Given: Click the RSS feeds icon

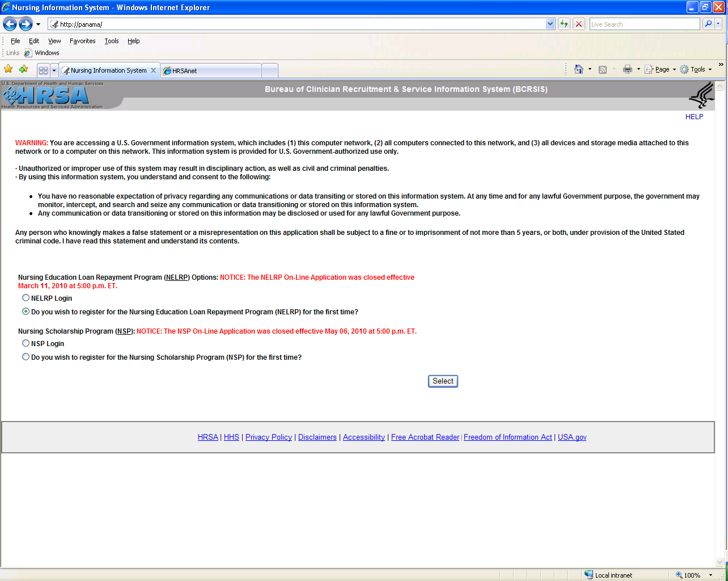Looking at the screenshot, I should 603,69.
